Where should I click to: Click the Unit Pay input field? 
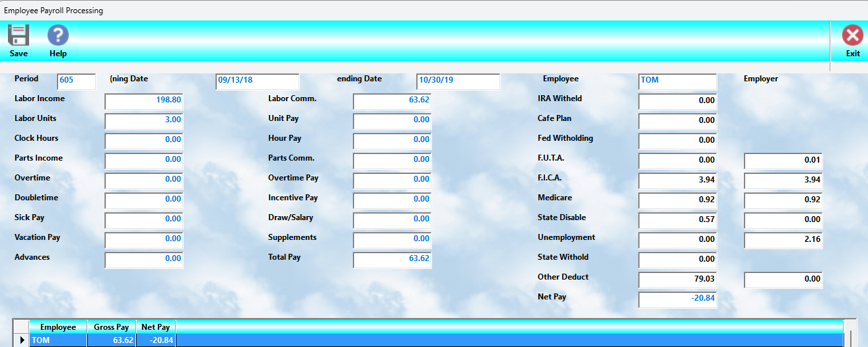392,121
